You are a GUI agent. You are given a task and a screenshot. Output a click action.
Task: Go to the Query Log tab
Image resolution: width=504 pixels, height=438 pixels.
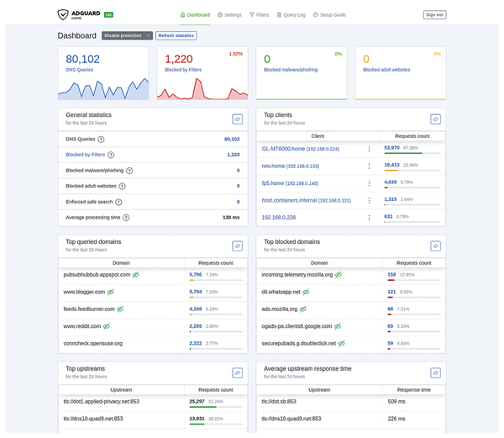tap(291, 15)
